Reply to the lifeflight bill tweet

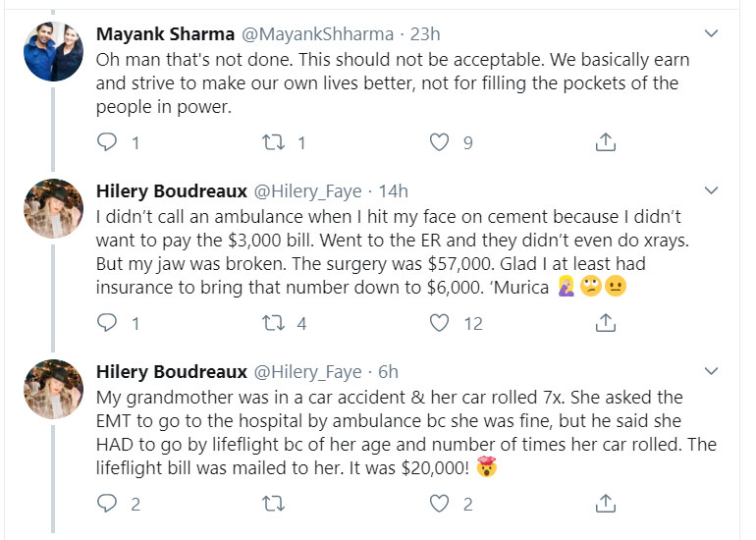pyautogui.click(x=107, y=504)
